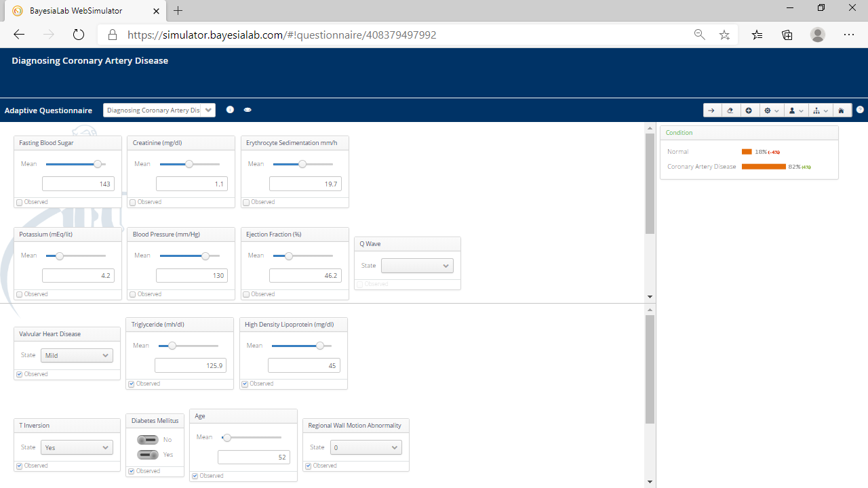Click the browser favorites star icon
The height and width of the screenshot is (488, 868).
point(724,35)
